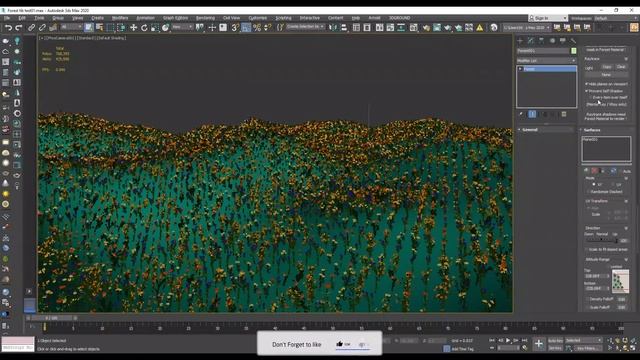The height and width of the screenshot is (360, 640).
Task: Activate the Unlink Selection tool
Action: pos(42,28)
